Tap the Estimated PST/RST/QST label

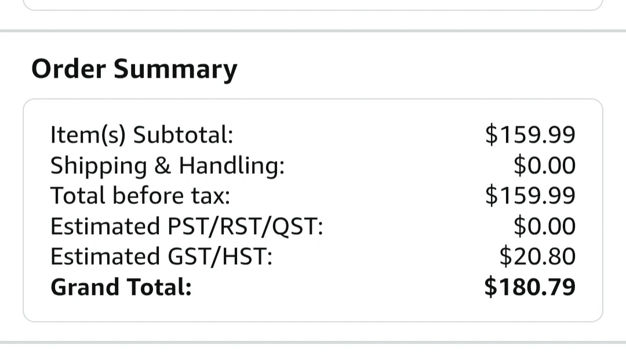pyautogui.click(x=186, y=226)
